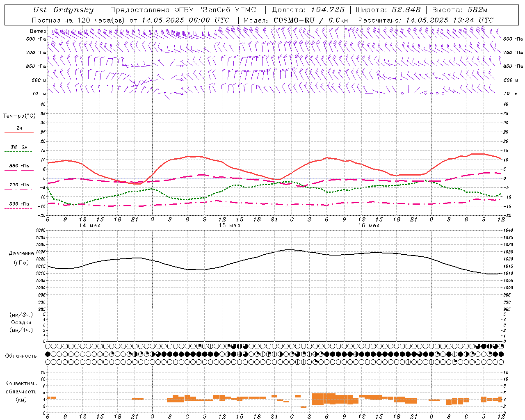Click the 14 мая date label
525x420 pixels.
coord(90,226)
